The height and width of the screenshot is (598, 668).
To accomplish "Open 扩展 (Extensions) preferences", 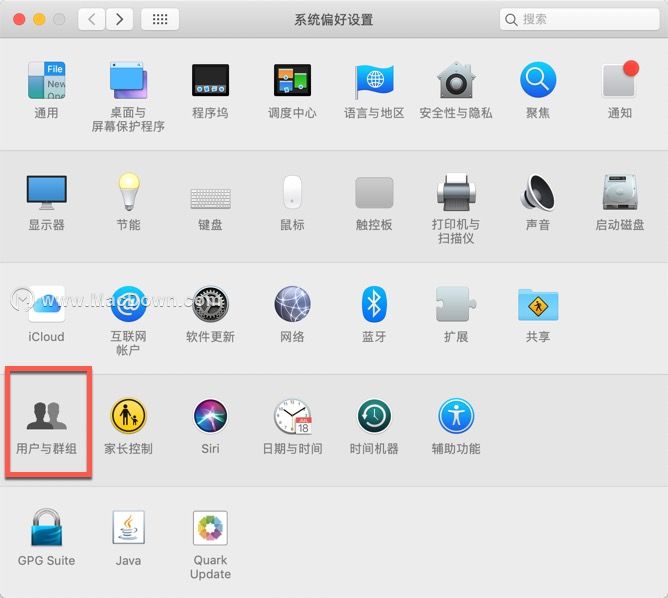I will click(x=456, y=304).
